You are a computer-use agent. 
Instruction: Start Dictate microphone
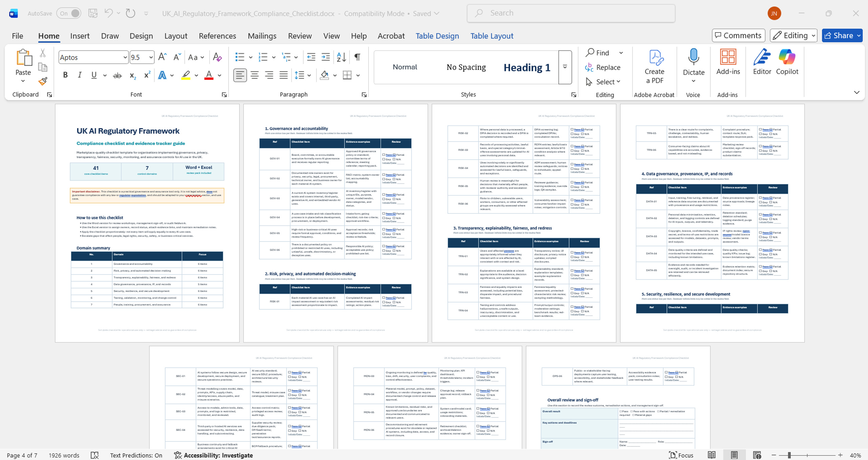(693, 62)
